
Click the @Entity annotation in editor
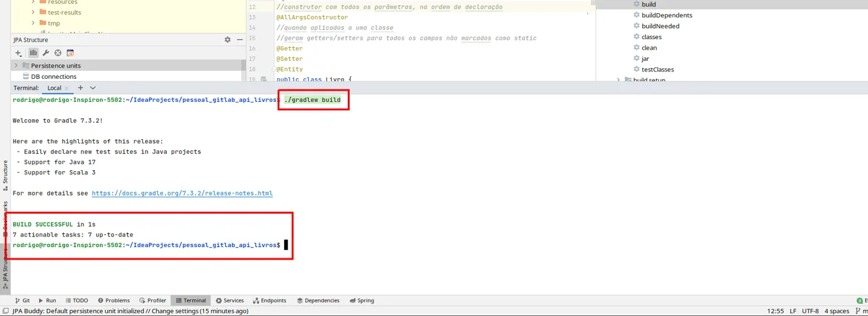pyautogui.click(x=290, y=70)
